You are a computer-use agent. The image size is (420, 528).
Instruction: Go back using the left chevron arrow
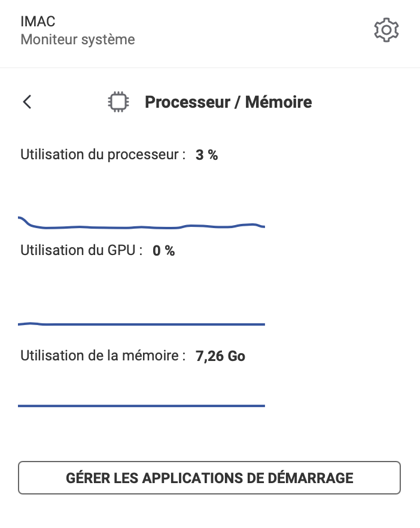[28, 102]
